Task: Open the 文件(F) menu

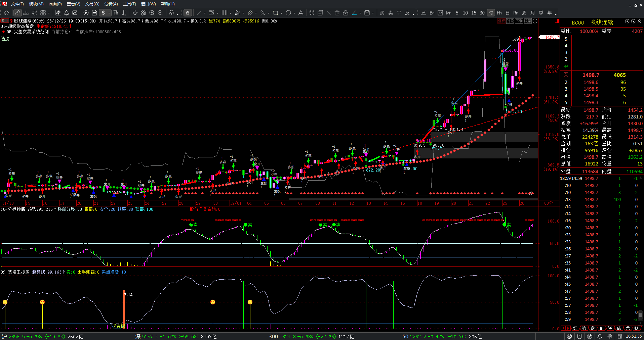Action: coord(17,4)
